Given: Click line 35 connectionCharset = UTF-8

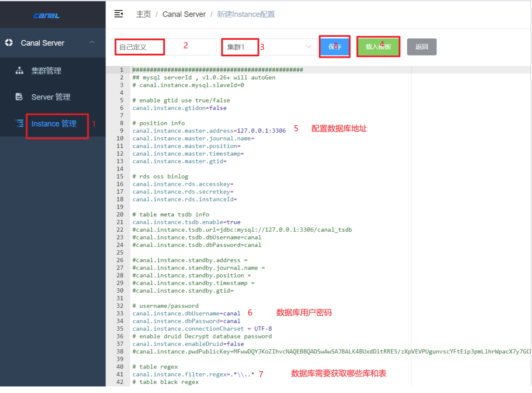Looking at the screenshot, I should point(202,329).
